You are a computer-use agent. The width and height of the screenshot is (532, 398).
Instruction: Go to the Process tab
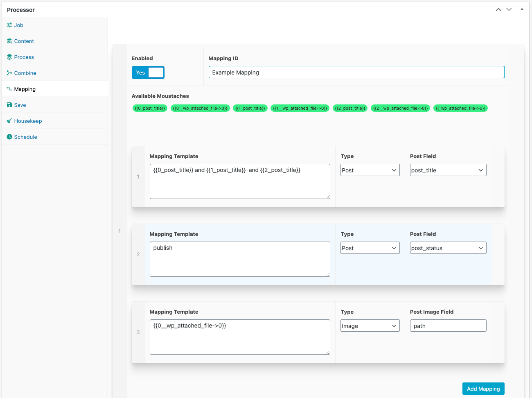(x=55, y=57)
